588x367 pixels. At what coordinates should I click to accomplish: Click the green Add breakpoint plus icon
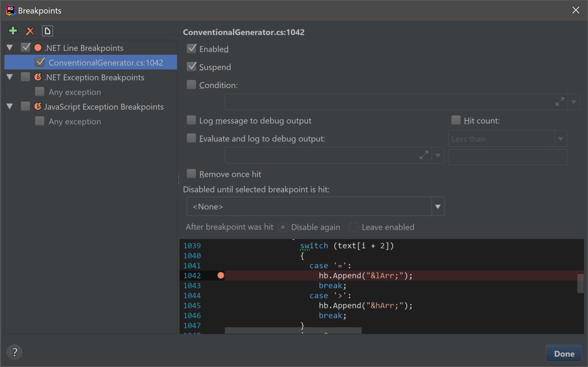13,31
